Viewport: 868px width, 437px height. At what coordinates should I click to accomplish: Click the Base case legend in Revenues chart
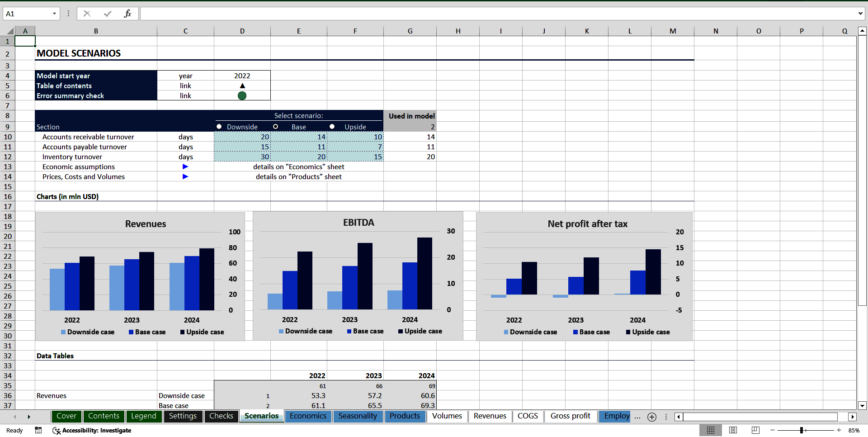[147, 332]
